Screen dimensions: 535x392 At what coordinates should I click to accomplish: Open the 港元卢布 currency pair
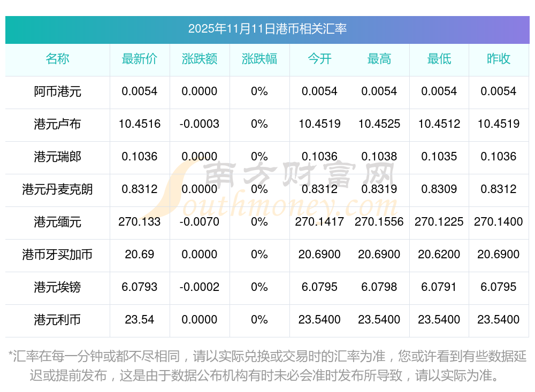pos(57,124)
